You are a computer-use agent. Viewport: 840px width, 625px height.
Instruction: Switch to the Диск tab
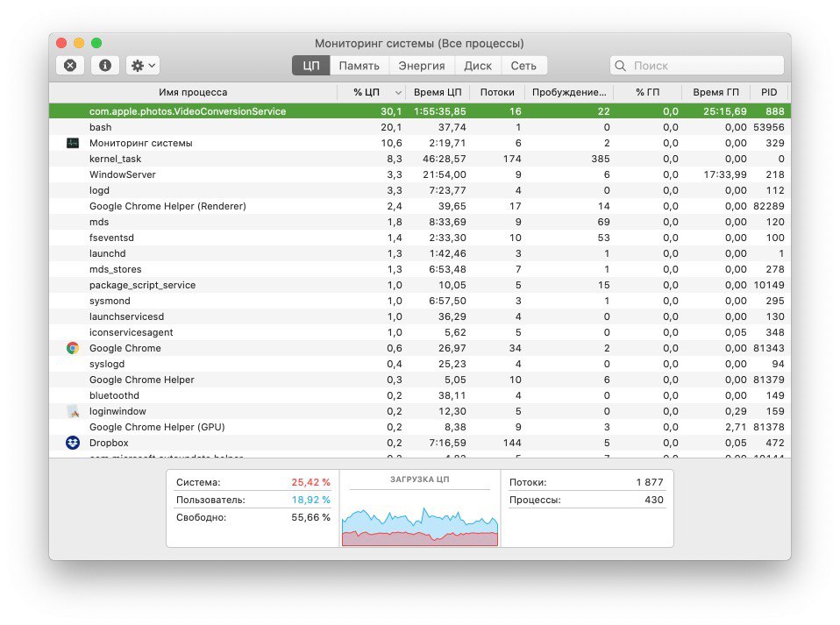tap(478, 66)
